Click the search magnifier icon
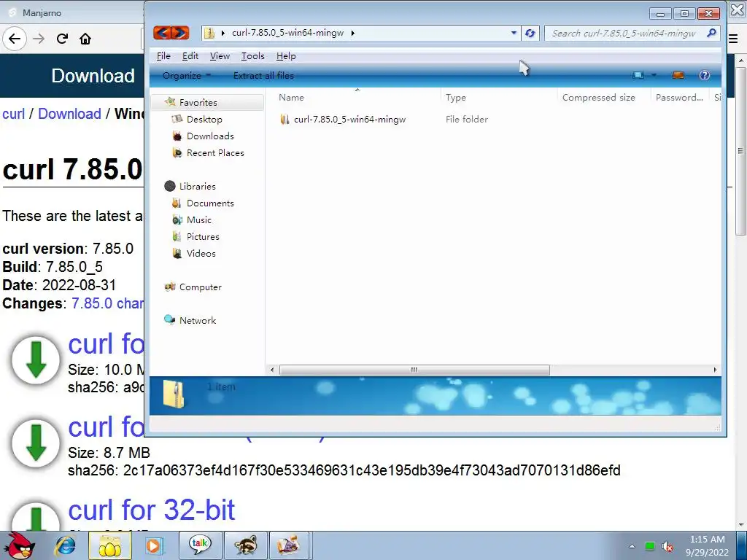 [711, 33]
